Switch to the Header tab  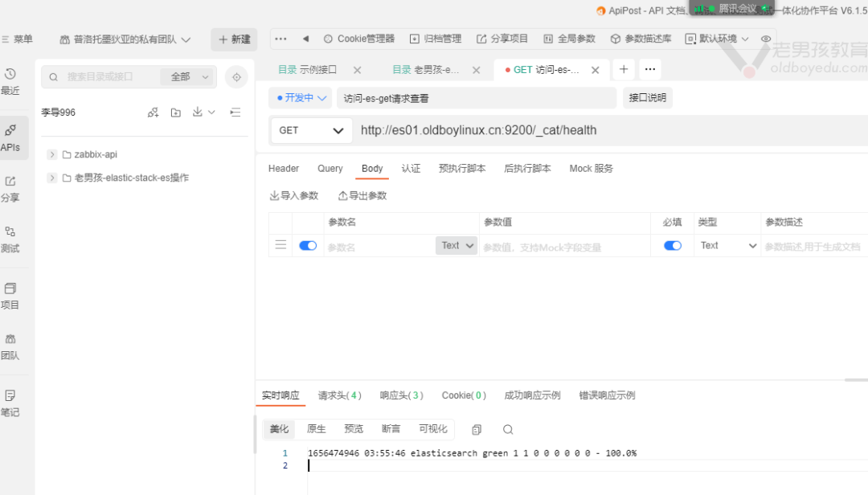coord(284,169)
